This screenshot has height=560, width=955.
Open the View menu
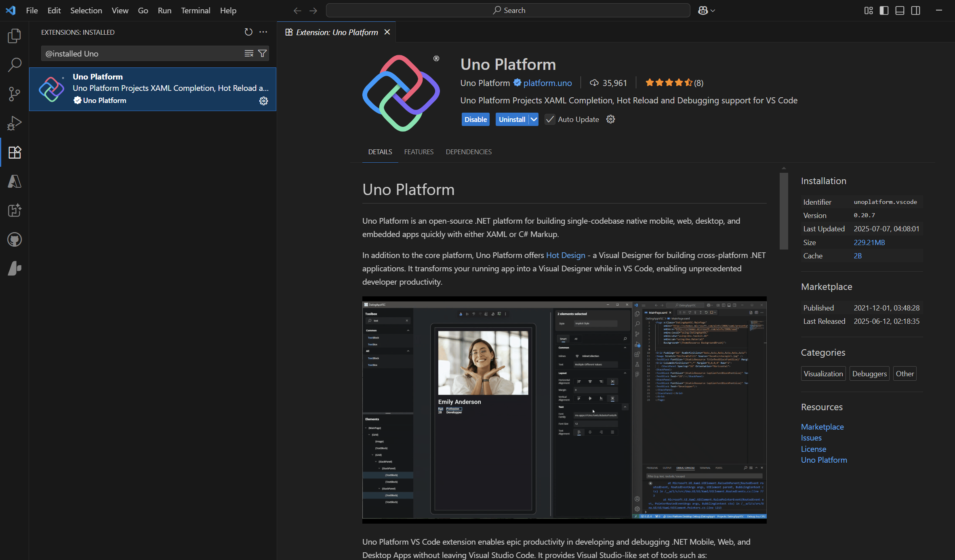coord(120,10)
